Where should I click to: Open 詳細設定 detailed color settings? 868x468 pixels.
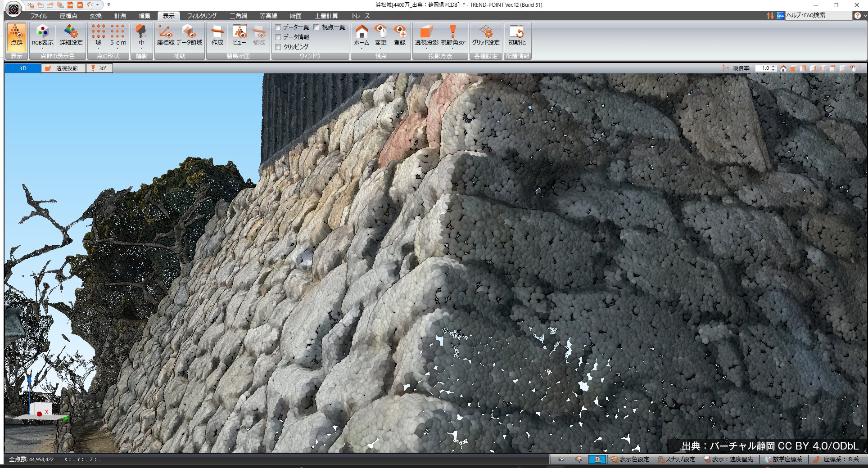(x=71, y=36)
